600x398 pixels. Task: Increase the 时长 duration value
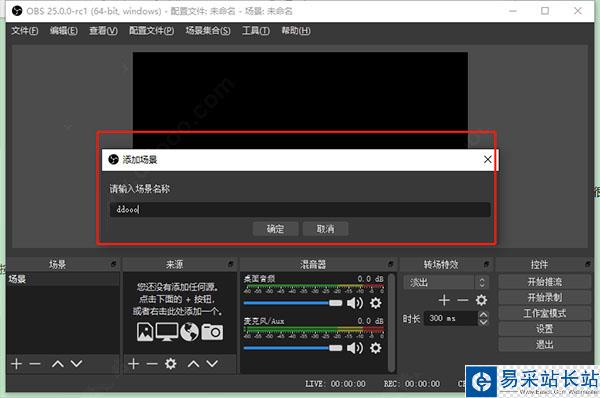click(x=483, y=315)
